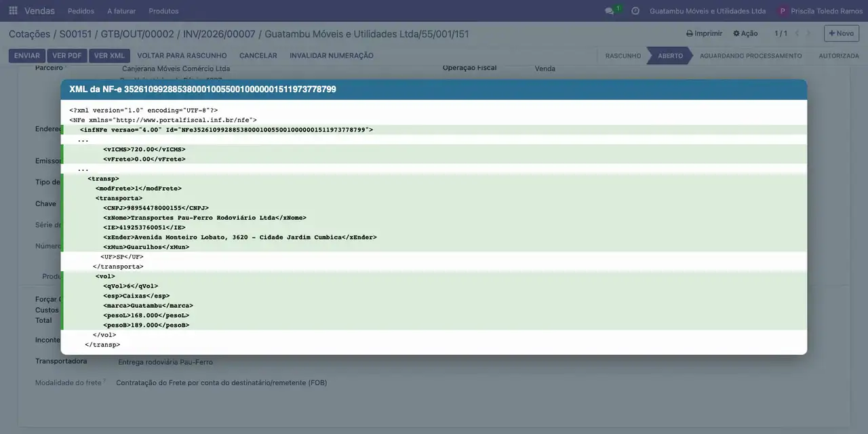This screenshot has width=868, height=434.
Task: Select the ABERTO status stage
Action: click(x=670, y=56)
